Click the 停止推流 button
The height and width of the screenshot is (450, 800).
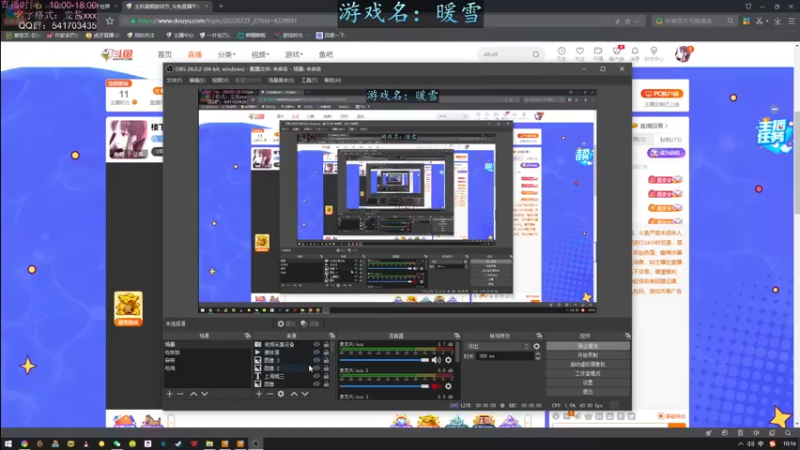[x=588, y=346]
